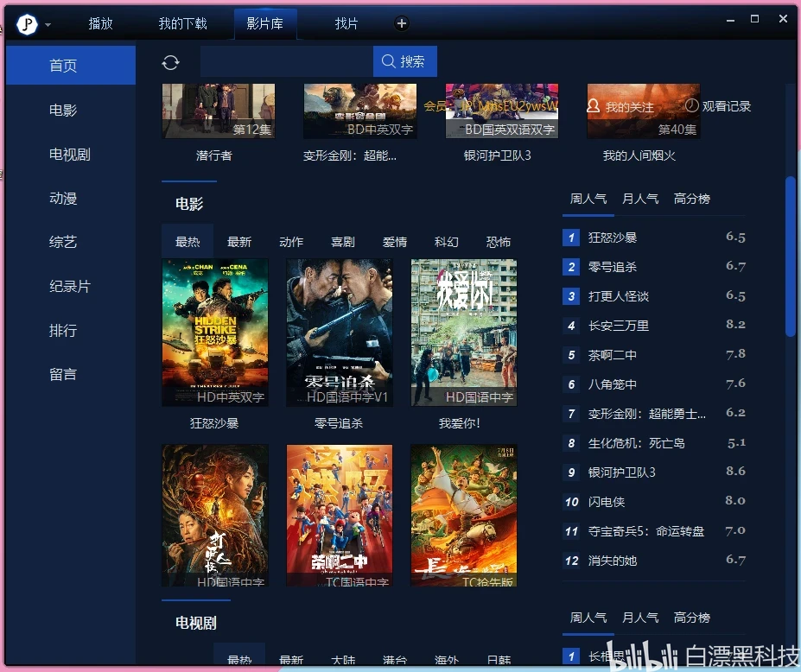The image size is (801, 672).
Task: Switch to the 我的下载 tab
Action: [x=182, y=23]
